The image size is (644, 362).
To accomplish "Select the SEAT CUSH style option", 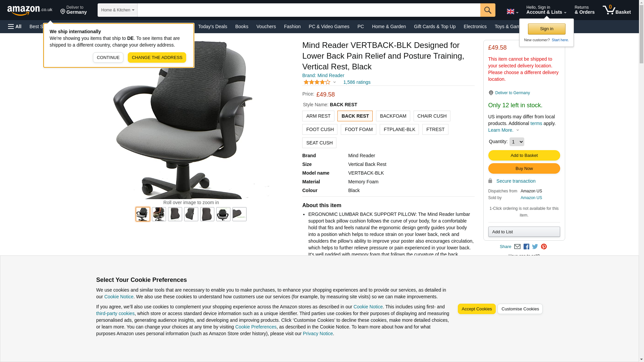I will [319, 143].
